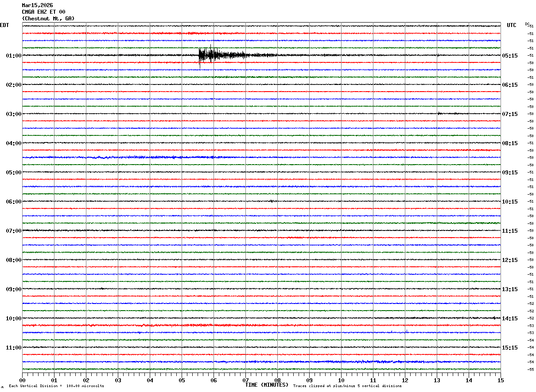Click minute 05 on the time axis

point(182,380)
